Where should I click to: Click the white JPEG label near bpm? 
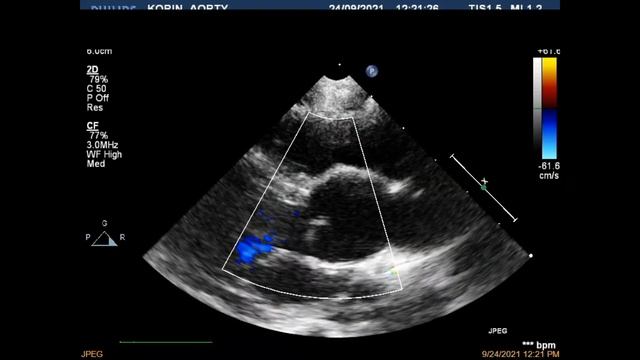coord(498,331)
